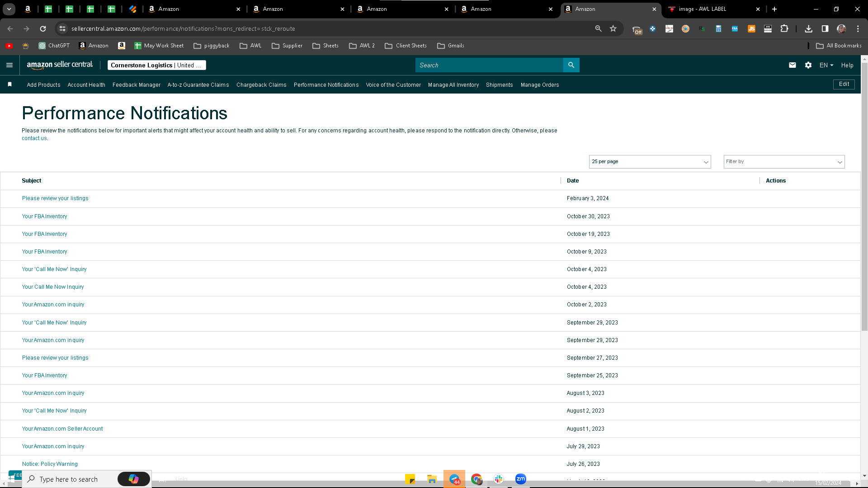Viewport: 868px width, 488px height.
Task: Click the Amazon Seller Central logo
Action: (x=60, y=65)
